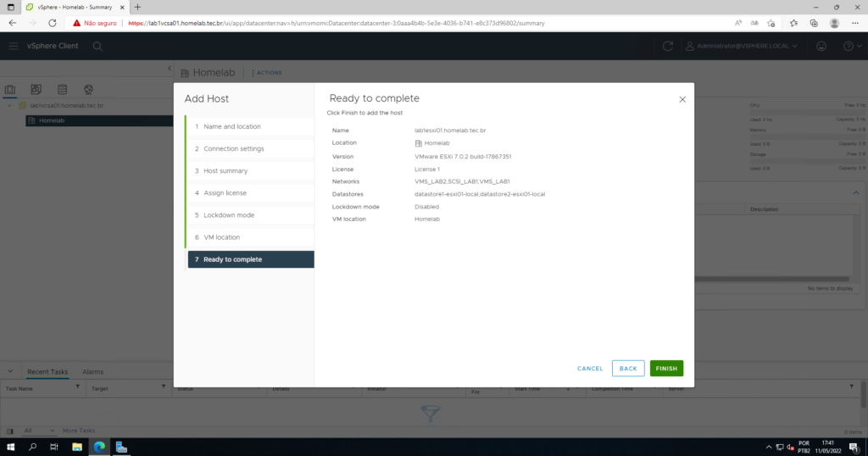This screenshot has width=868, height=456.
Task: Collapse the summary card with the chevron
Action: pos(856,192)
